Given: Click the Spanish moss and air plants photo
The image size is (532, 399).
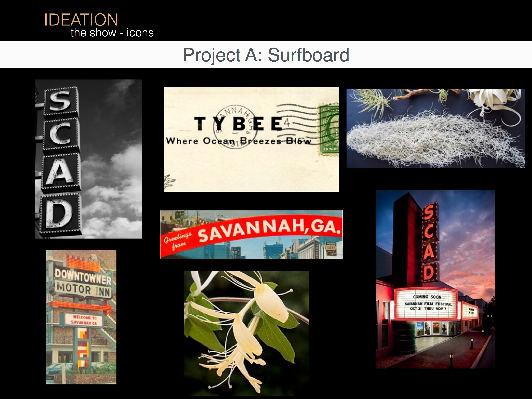Looking at the screenshot, I should click(436, 128).
